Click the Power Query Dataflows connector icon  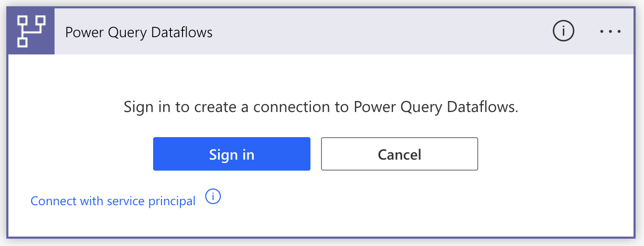point(31,32)
